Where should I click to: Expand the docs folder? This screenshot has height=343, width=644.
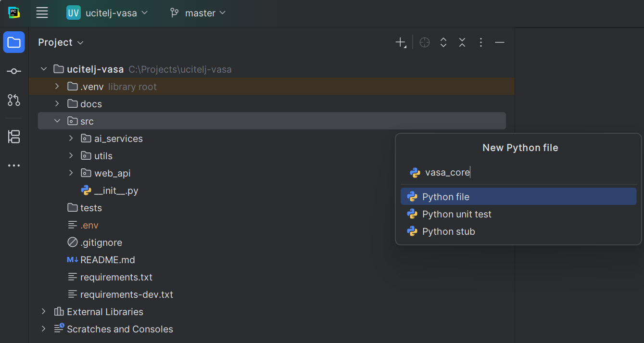coord(57,103)
